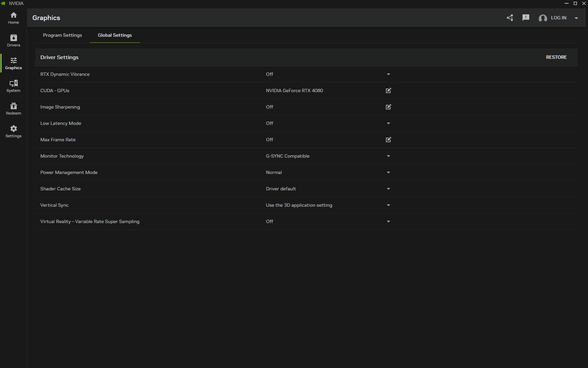Edit the CUDA - GPUs setting
Image resolution: width=588 pixels, height=368 pixels.
[388, 90]
